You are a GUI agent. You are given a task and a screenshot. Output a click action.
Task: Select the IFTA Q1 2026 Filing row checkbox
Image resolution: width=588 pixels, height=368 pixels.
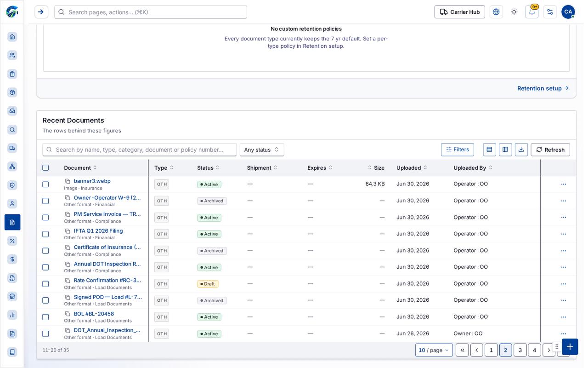45,234
